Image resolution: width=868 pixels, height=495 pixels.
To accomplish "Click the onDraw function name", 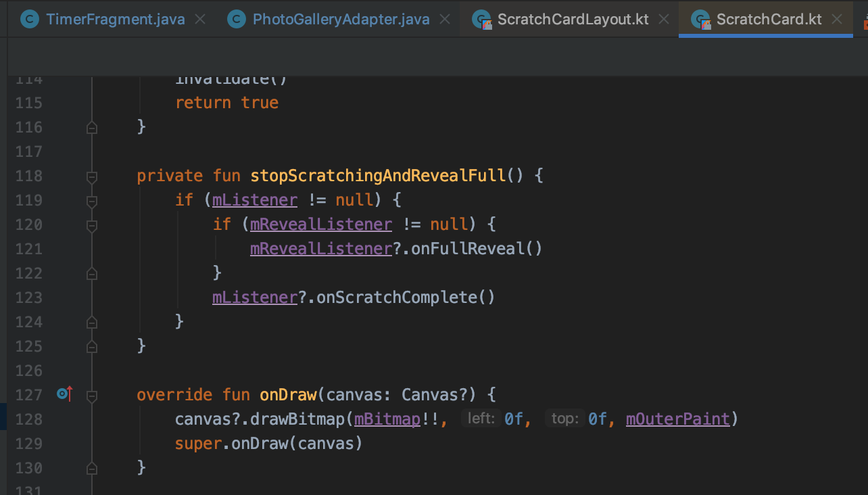I will [288, 395].
